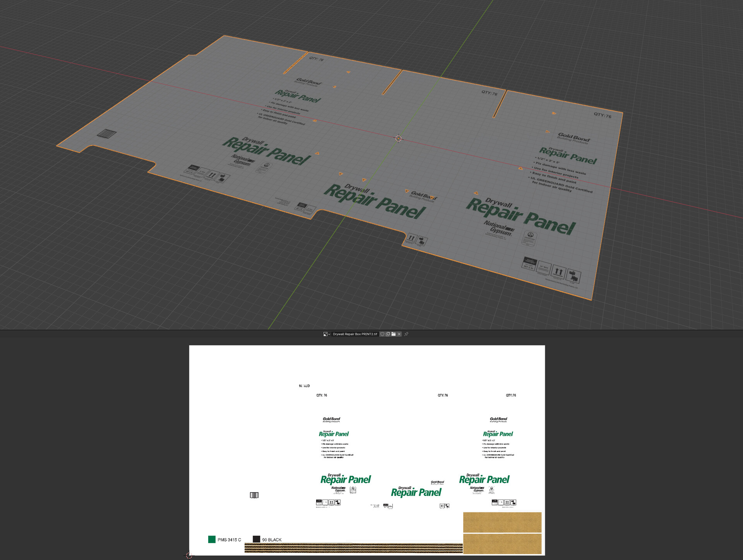Toggle fake user shield for the image
This screenshot has width=743, height=560.
[382, 334]
